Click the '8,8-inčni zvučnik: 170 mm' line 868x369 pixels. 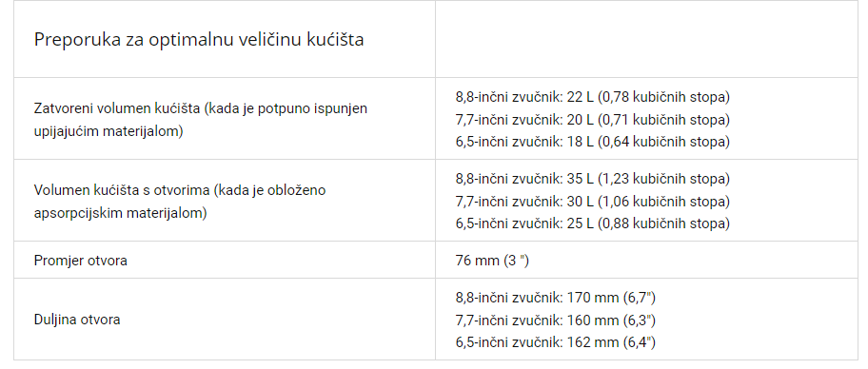click(x=555, y=299)
